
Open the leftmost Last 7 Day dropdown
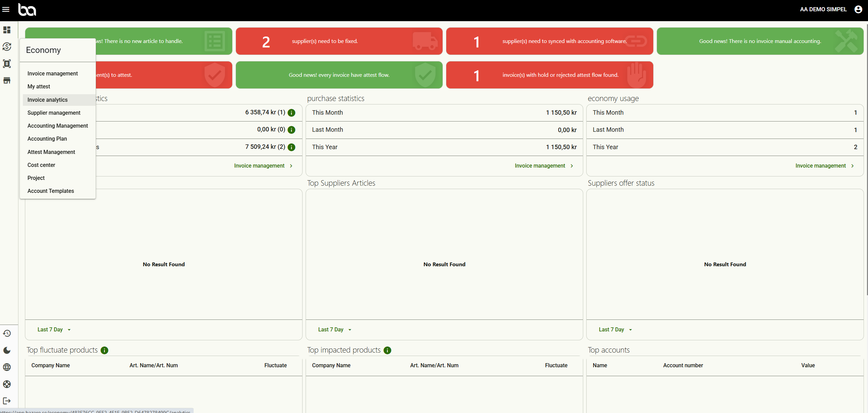tap(54, 330)
